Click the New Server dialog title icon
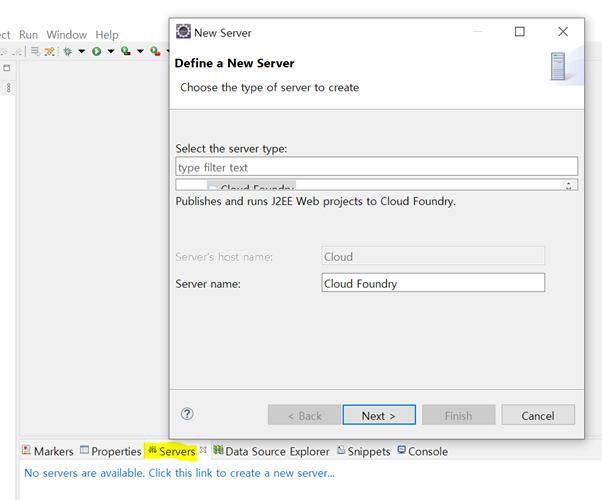This screenshot has width=602, height=500. (183, 31)
